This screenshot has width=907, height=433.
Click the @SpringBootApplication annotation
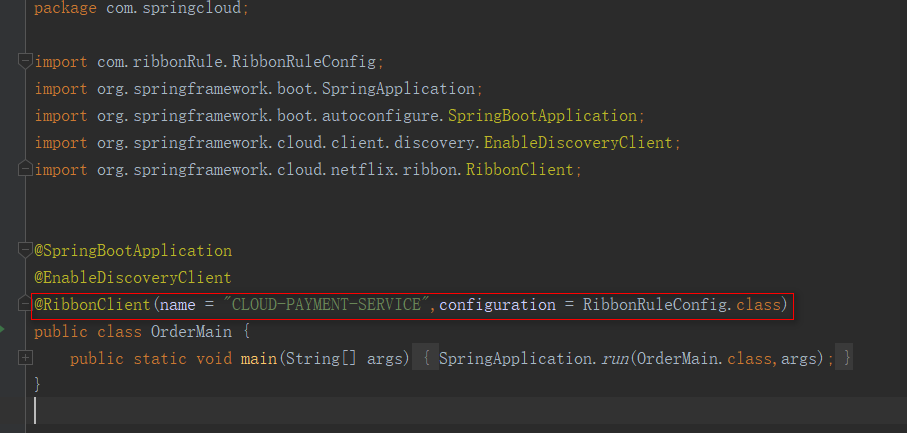point(133,251)
